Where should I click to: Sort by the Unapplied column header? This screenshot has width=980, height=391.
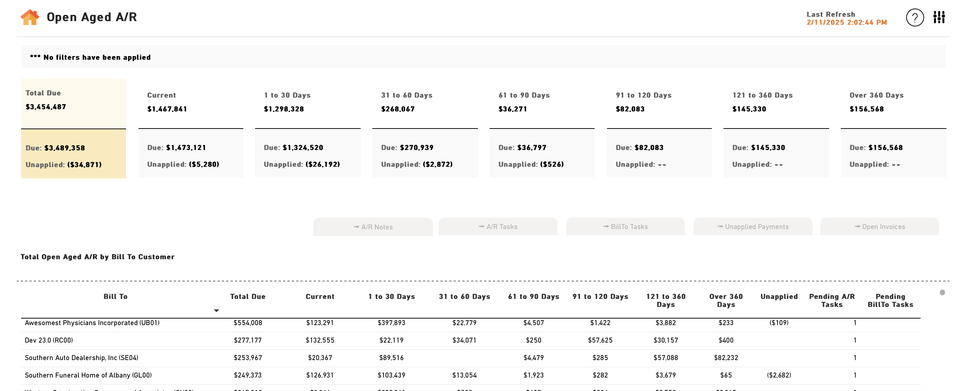(779, 296)
